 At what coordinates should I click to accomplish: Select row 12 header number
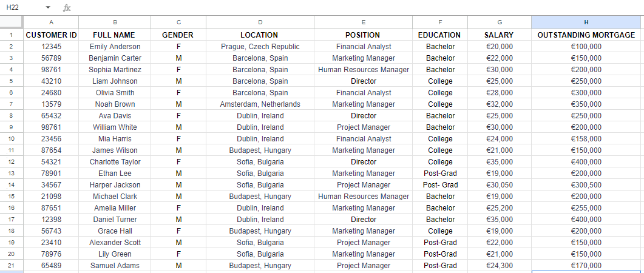point(11,162)
